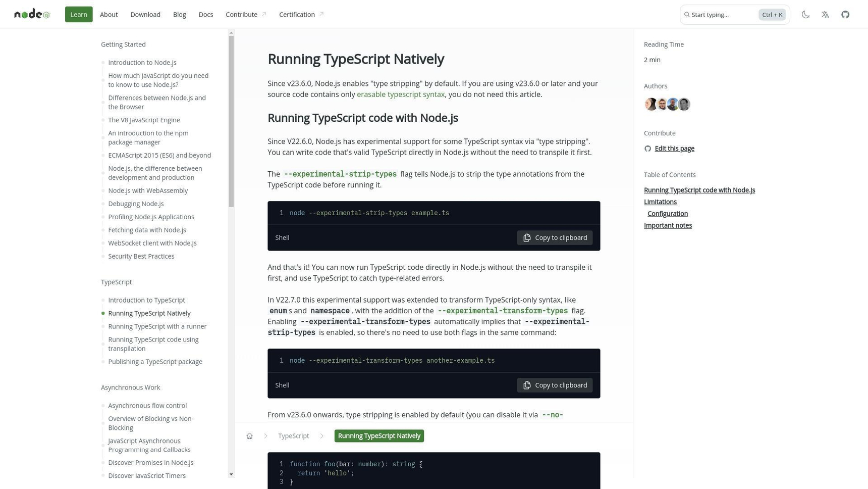This screenshot has width=868, height=489.
Task: Open How much JavaScript do you need article
Action: (158, 80)
